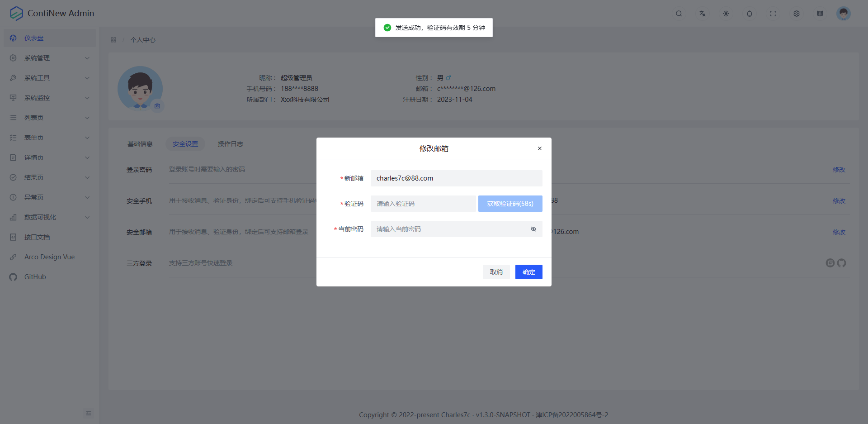Image resolution: width=868 pixels, height=424 pixels.
Task: Select the Gitee icon in 三方登录 row
Action: pyautogui.click(x=830, y=263)
